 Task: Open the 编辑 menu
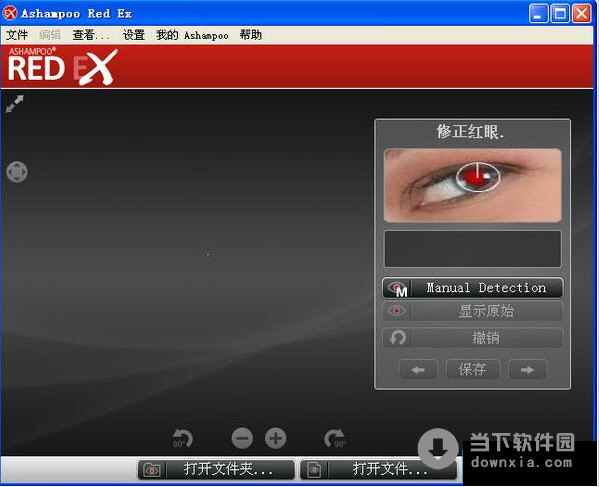(x=50, y=35)
